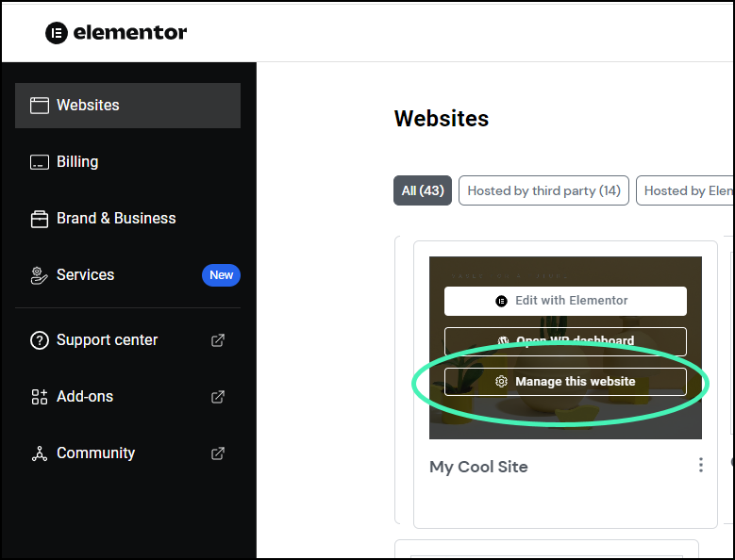Click the Brand & Business briefcase icon
This screenshot has width=735, height=560.
click(x=39, y=219)
